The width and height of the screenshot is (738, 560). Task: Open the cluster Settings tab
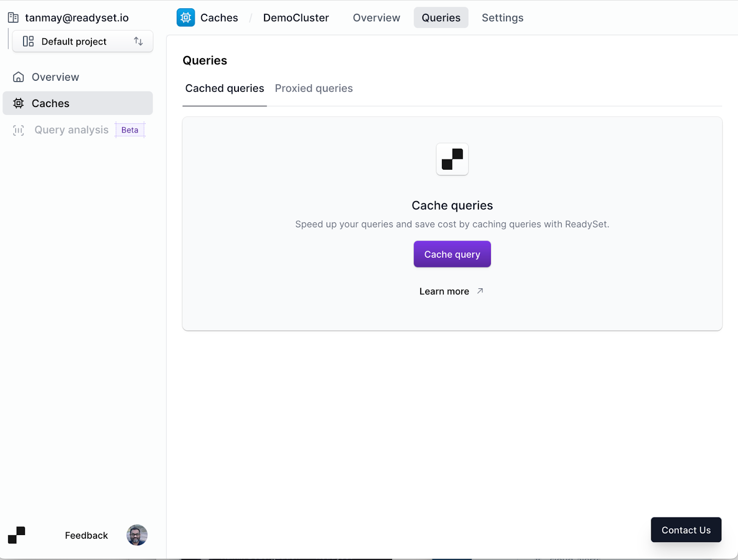click(502, 18)
